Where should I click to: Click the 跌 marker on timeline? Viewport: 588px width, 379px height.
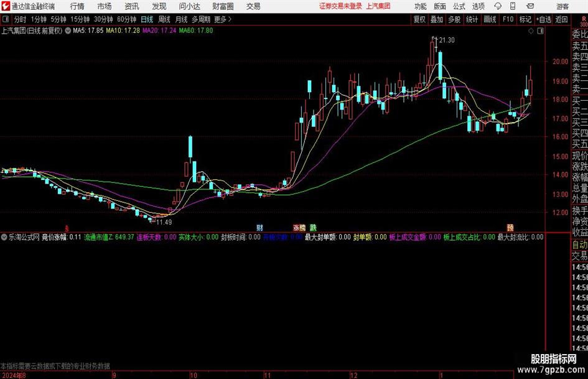[313, 228]
